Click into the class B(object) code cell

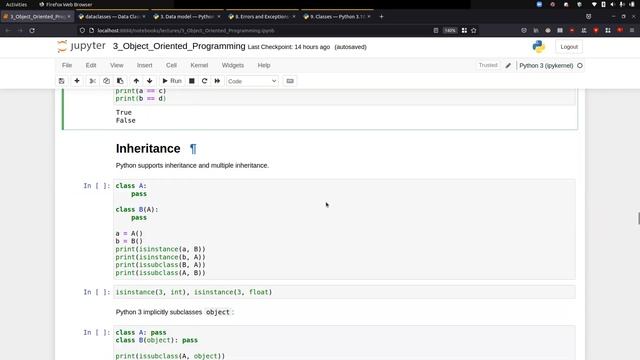pyautogui.click(x=344, y=343)
